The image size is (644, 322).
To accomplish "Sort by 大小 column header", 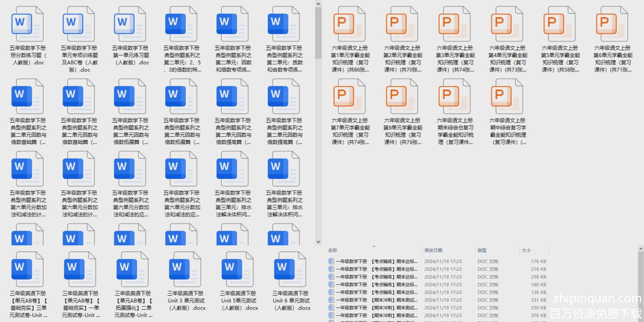I will (526, 250).
